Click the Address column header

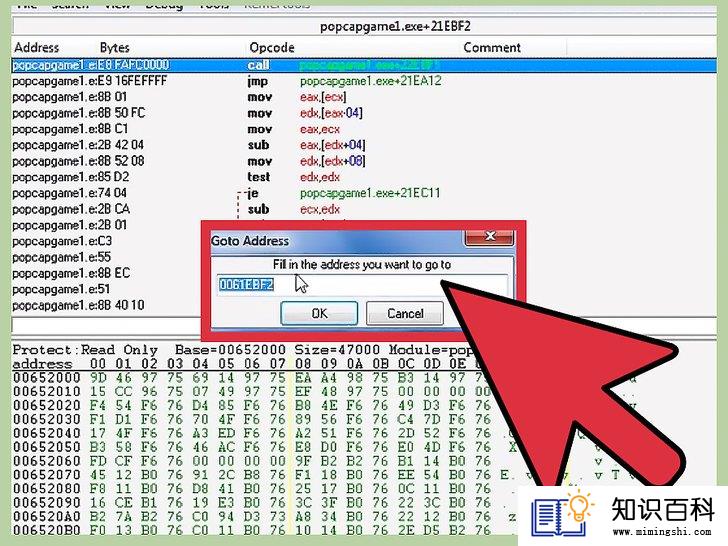37,47
